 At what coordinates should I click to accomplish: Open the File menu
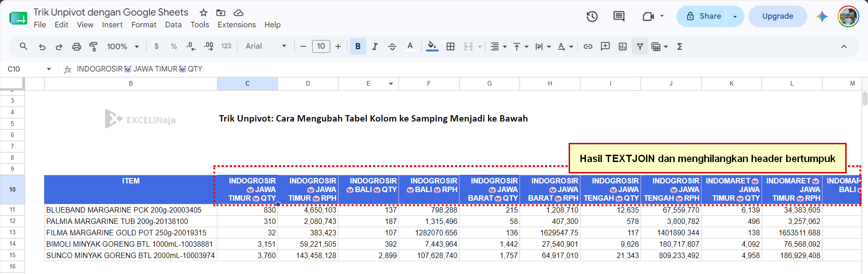tap(40, 25)
